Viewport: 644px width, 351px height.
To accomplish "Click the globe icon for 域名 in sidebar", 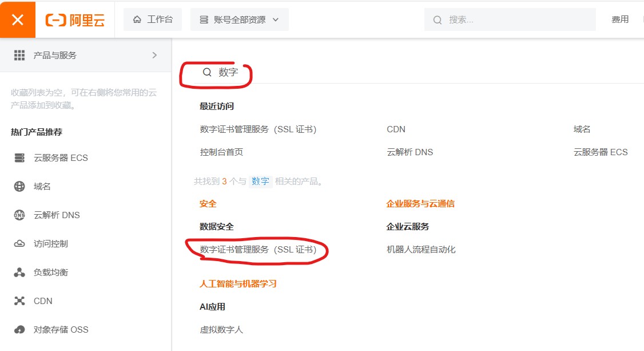I will click(x=19, y=187).
